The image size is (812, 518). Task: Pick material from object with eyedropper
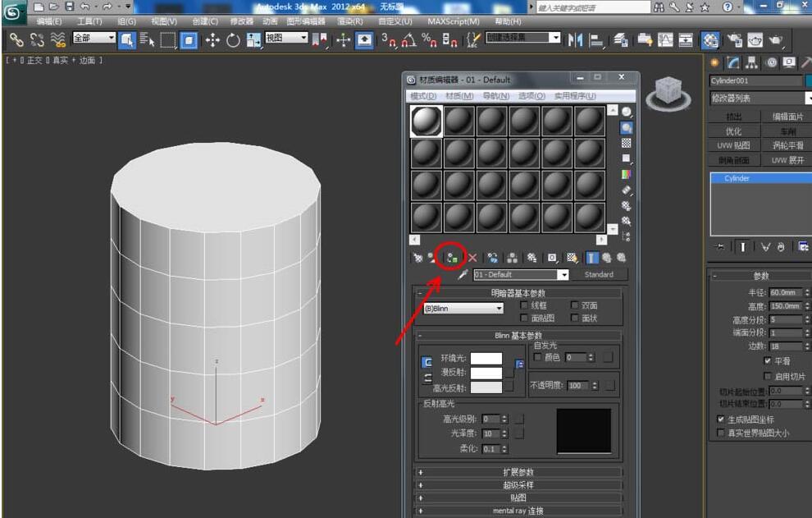coord(463,274)
